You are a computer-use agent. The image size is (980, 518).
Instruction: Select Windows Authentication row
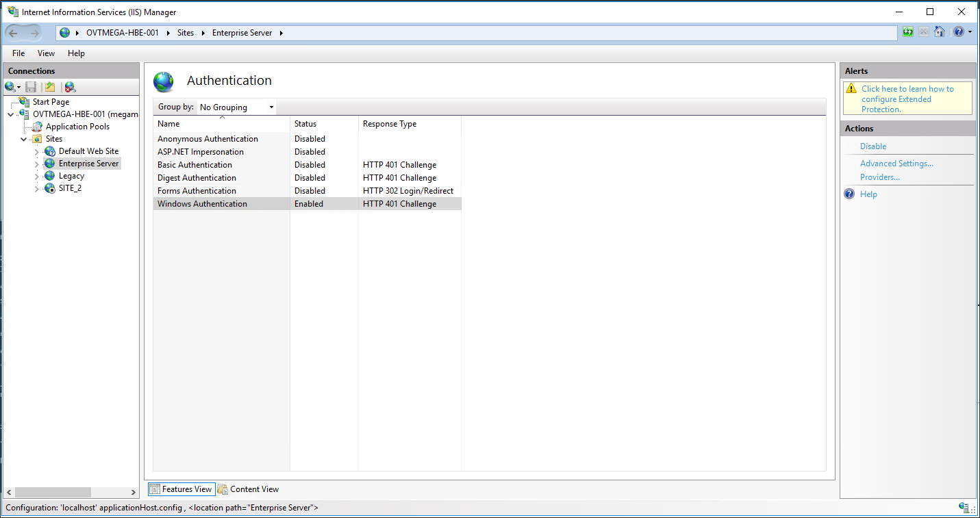pos(307,204)
